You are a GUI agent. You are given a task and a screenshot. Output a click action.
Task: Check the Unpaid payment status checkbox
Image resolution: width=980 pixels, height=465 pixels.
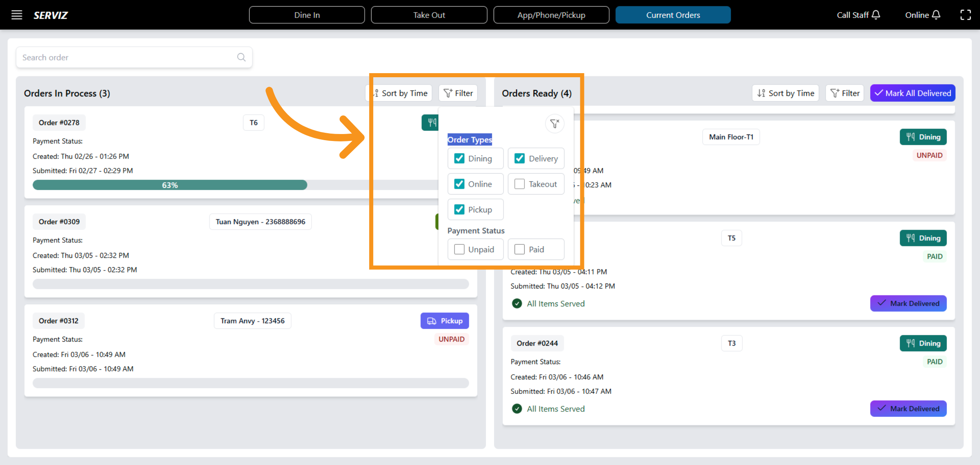pos(459,249)
